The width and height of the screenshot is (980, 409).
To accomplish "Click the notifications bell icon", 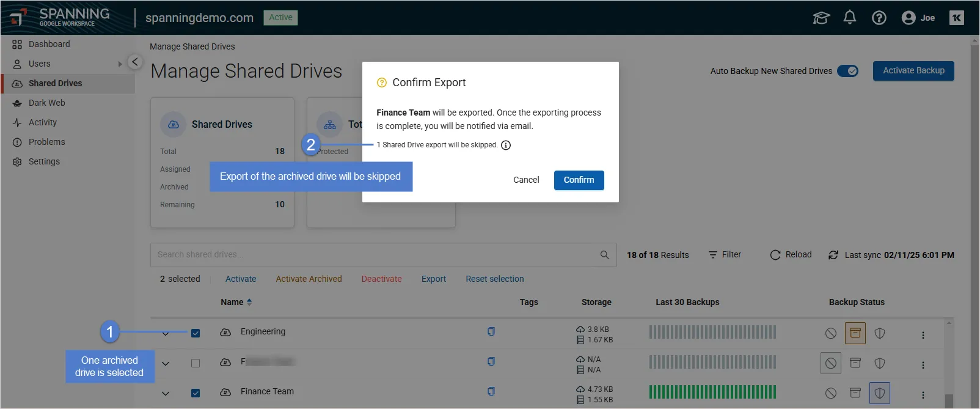I will pos(849,18).
